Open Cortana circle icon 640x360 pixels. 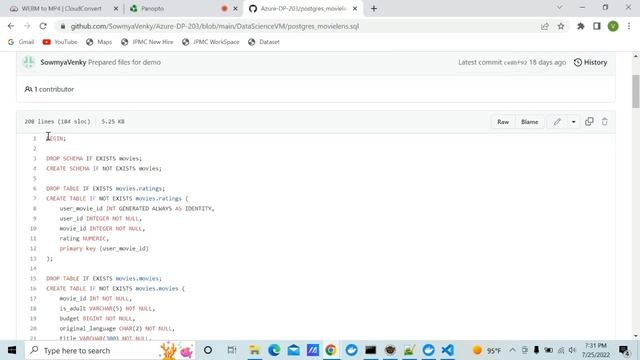click(x=208, y=350)
